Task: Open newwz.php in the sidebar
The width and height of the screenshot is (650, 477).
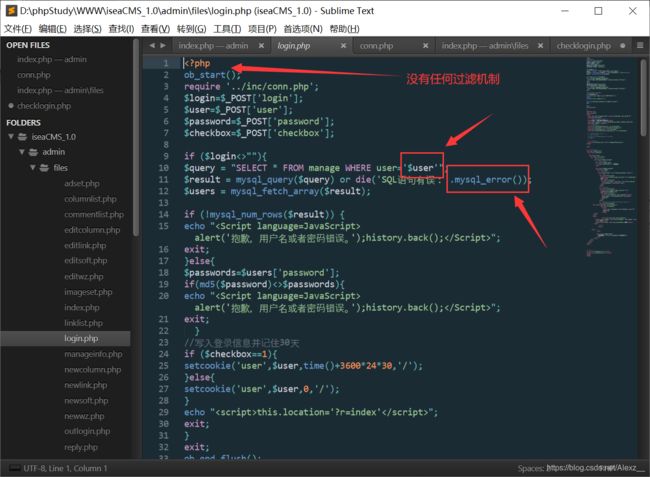Action: (84, 416)
